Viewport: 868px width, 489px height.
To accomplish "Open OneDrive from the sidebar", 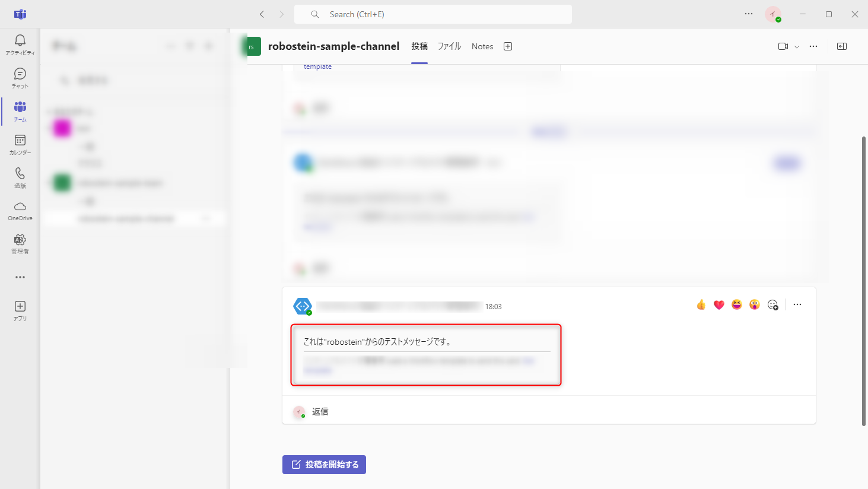I will tap(20, 211).
